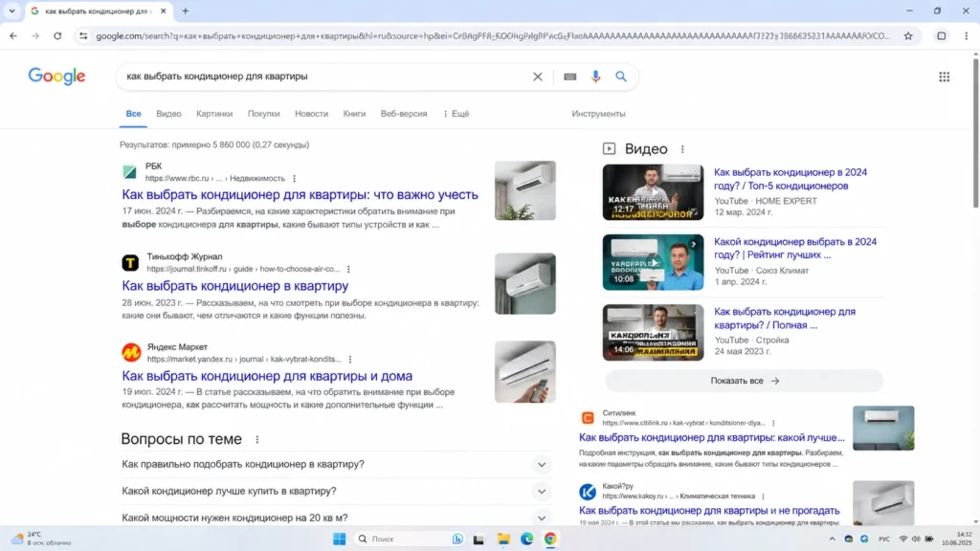Open more options for Тинькофф Журнал result

pos(348,269)
